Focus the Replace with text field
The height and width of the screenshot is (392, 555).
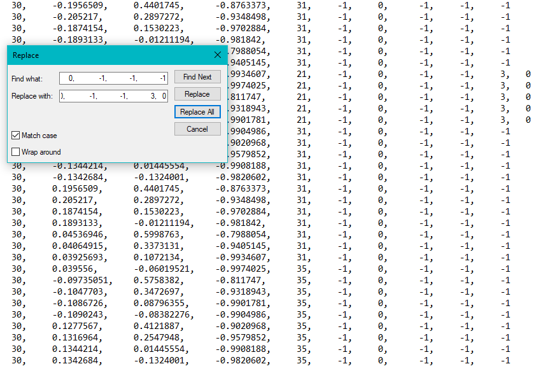[x=113, y=96]
